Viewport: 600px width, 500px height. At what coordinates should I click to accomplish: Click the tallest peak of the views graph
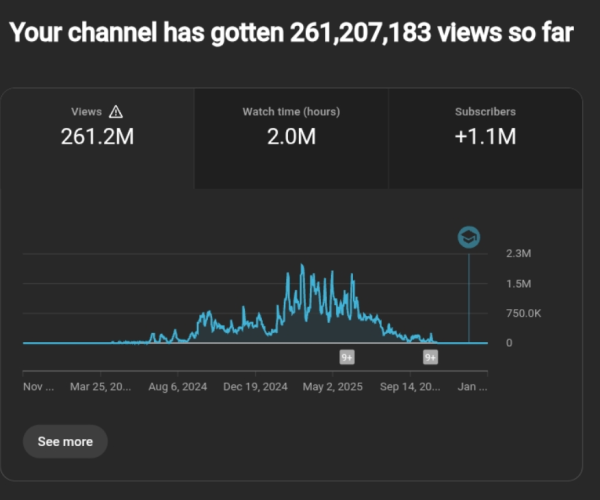(x=302, y=268)
